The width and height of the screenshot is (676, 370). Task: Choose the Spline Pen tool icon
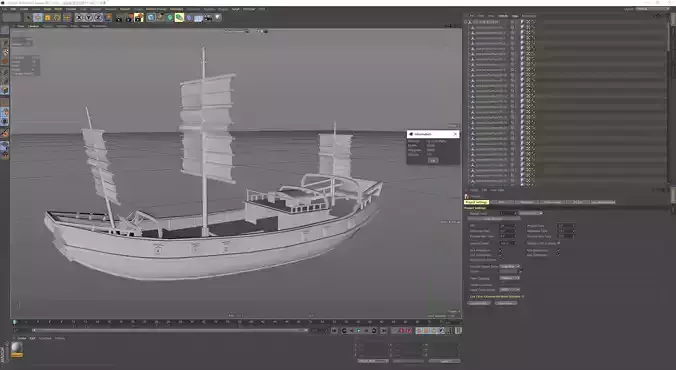click(160, 18)
